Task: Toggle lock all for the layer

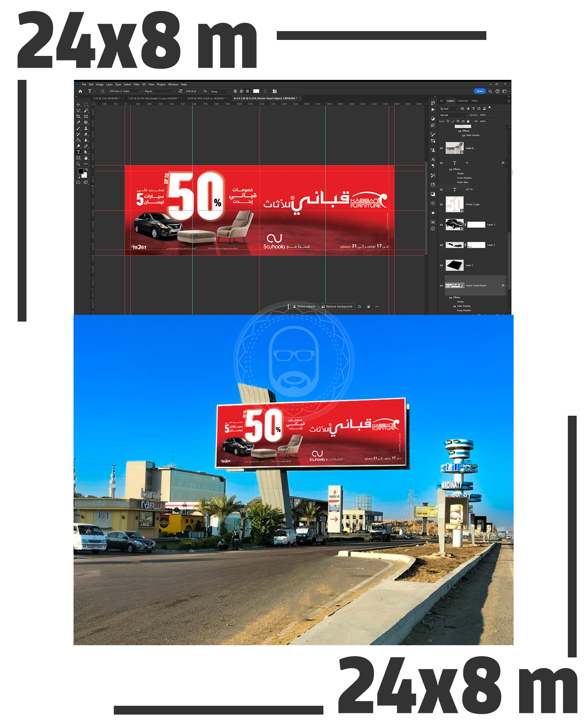Action: (468, 121)
